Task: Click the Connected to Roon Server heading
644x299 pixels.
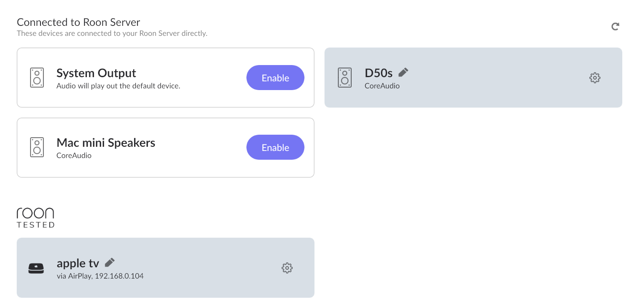Action: (x=79, y=22)
